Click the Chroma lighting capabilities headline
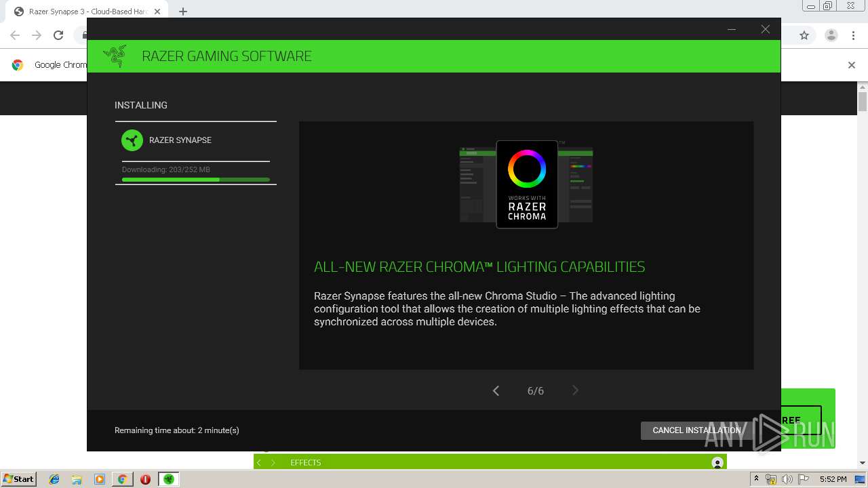The height and width of the screenshot is (488, 868). (479, 267)
